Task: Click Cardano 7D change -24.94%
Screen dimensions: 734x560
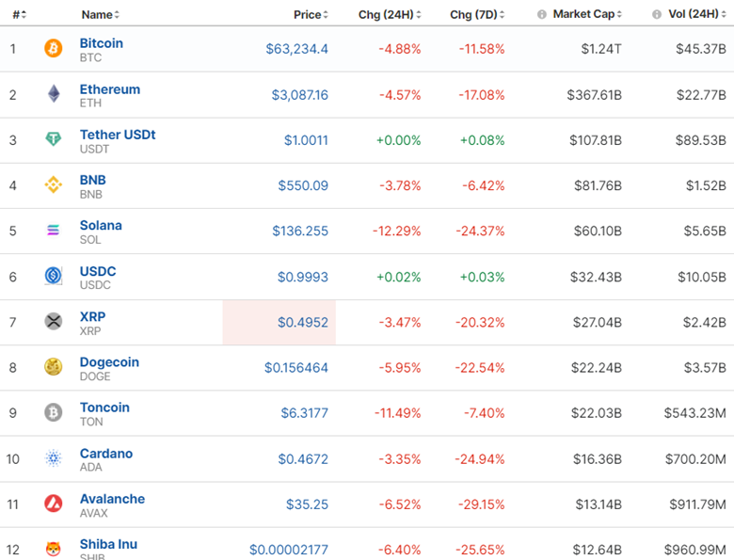Action: pyautogui.click(x=480, y=459)
